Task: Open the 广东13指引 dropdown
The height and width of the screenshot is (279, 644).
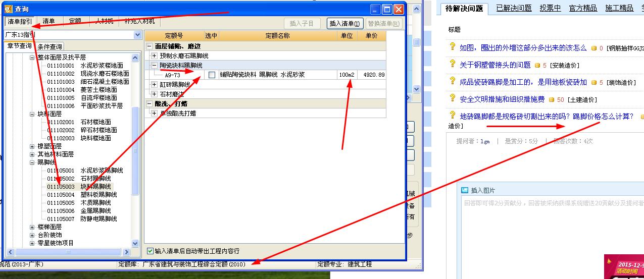Action: click(x=137, y=35)
